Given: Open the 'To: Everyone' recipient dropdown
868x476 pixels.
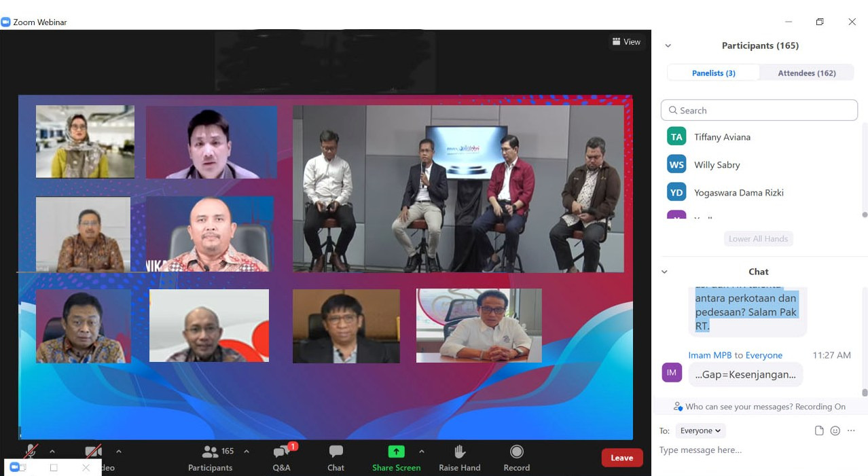Looking at the screenshot, I should pos(700,431).
